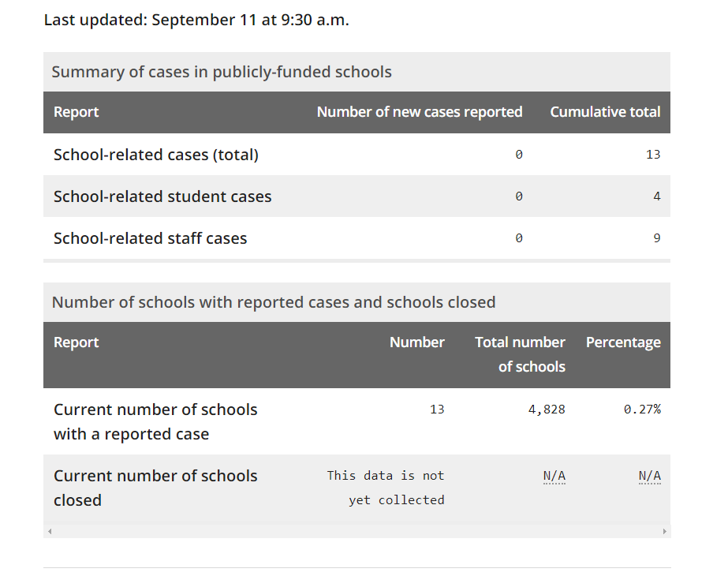Select the 'School-related student cases' row label
The image size is (728, 576).
[162, 196]
